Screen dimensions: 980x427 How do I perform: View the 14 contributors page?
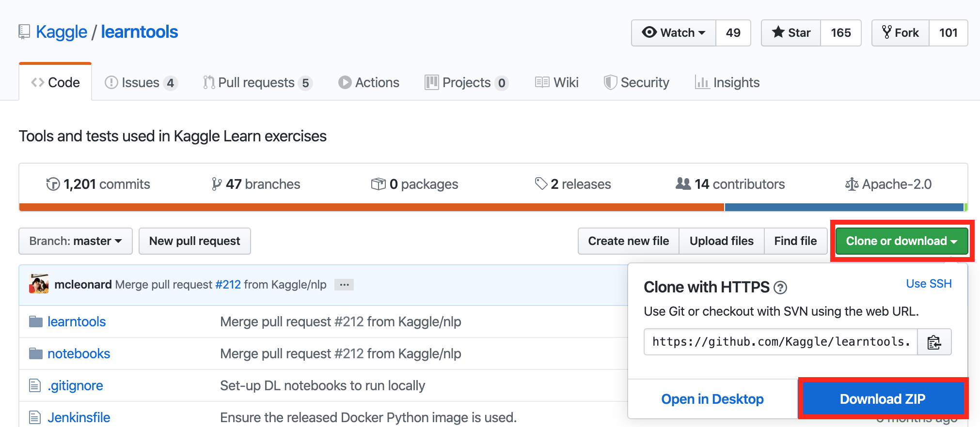click(730, 184)
